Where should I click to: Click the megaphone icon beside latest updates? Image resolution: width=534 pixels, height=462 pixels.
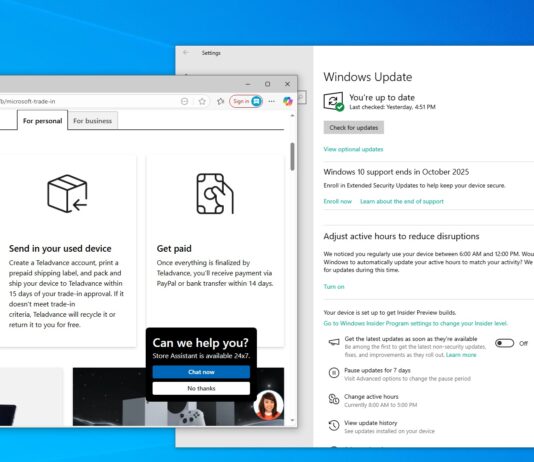(x=334, y=342)
